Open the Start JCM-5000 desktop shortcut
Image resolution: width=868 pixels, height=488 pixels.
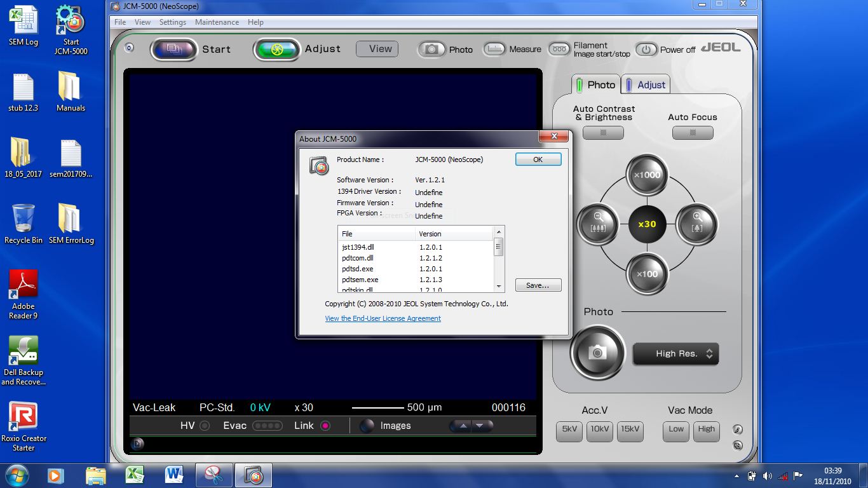(71, 30)
